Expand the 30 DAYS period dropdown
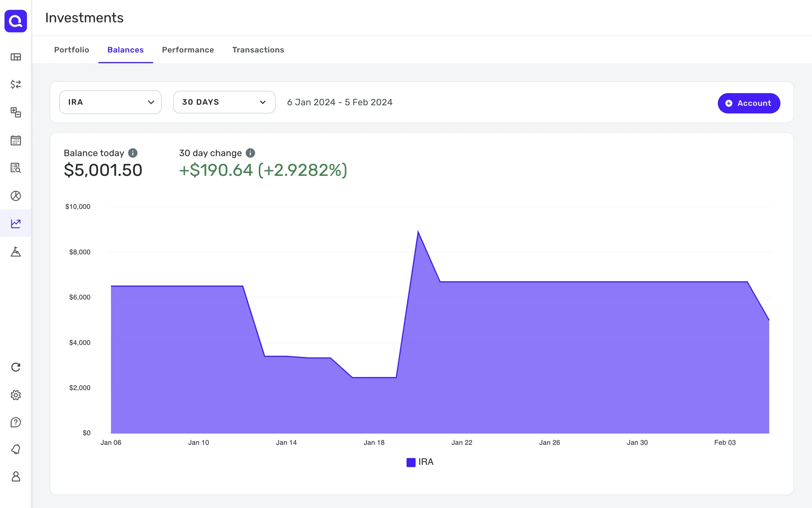Image resolution: width=812 pixels, height=508 pixels. (224, 102)
